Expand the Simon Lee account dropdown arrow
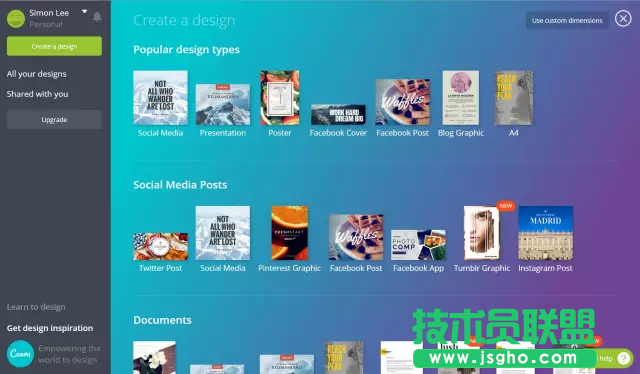This screenshot has height=374, width=640. 84,12
